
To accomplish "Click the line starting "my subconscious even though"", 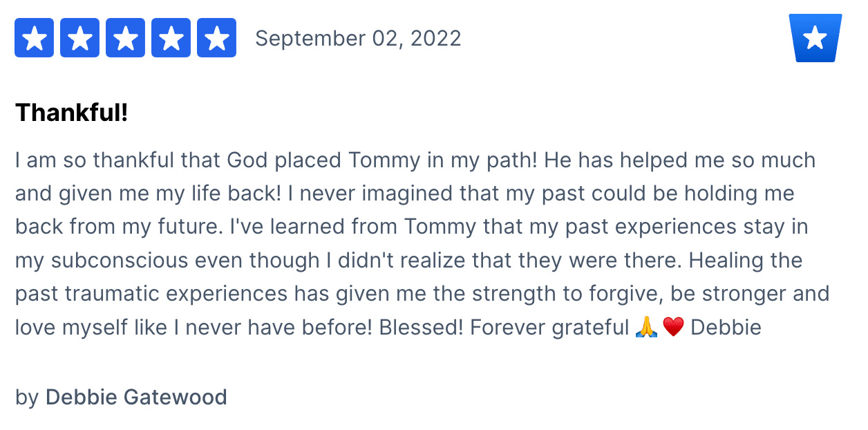I will 408,261.
